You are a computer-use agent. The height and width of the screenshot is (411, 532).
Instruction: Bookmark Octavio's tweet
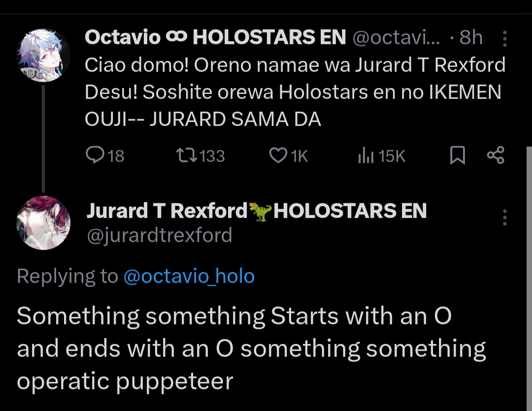pyautogui.click(x=458, y=156)
